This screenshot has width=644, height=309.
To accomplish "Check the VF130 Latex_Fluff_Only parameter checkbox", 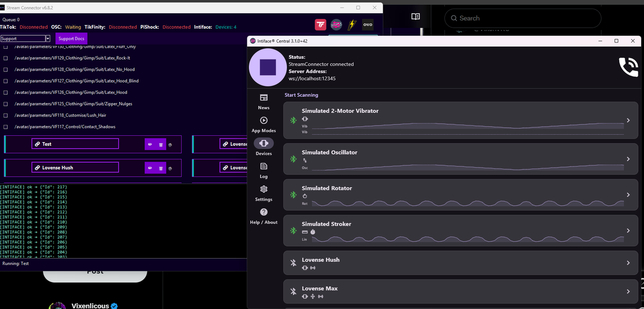I will (x=5, y=47).
